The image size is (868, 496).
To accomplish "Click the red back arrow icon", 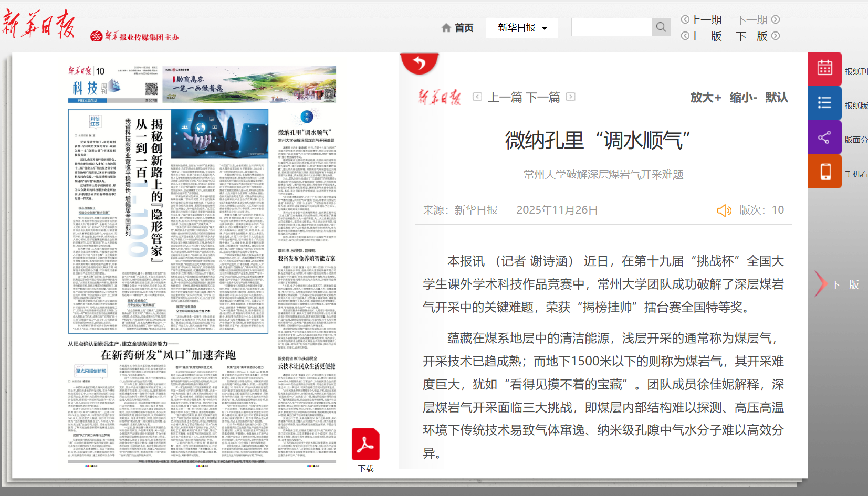I will pos(419,64).
